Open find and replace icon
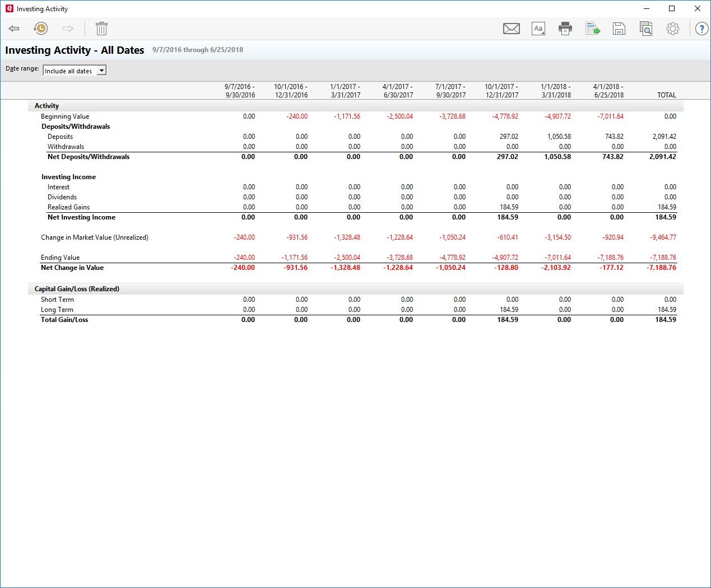This screenshot has height=588, width=711. [x=646, y=29]
